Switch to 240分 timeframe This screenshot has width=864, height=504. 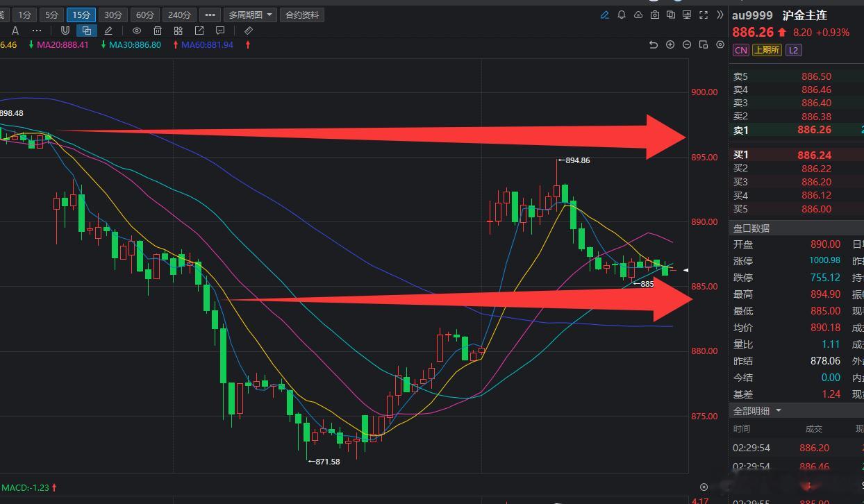[180, 15]
